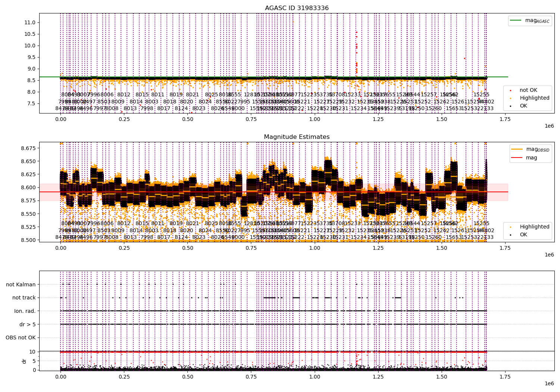Click the 8.525 y-axis tick label

coord(28,227)
